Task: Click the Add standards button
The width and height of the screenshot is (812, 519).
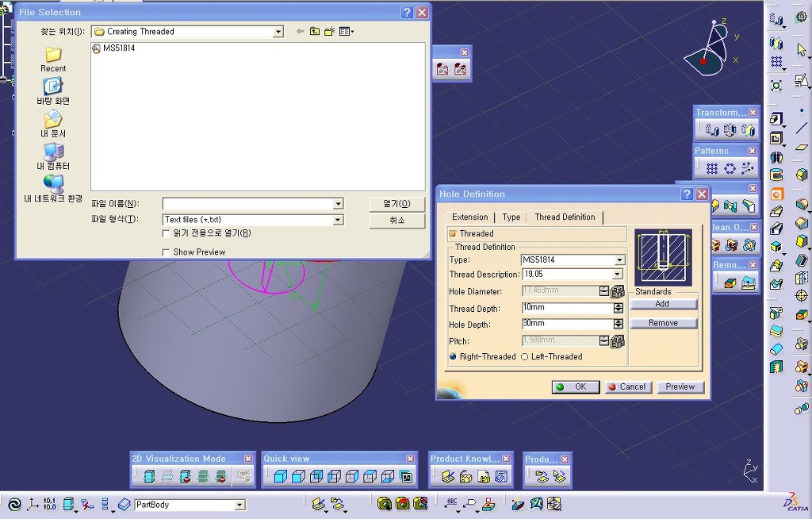Action: 663,304
